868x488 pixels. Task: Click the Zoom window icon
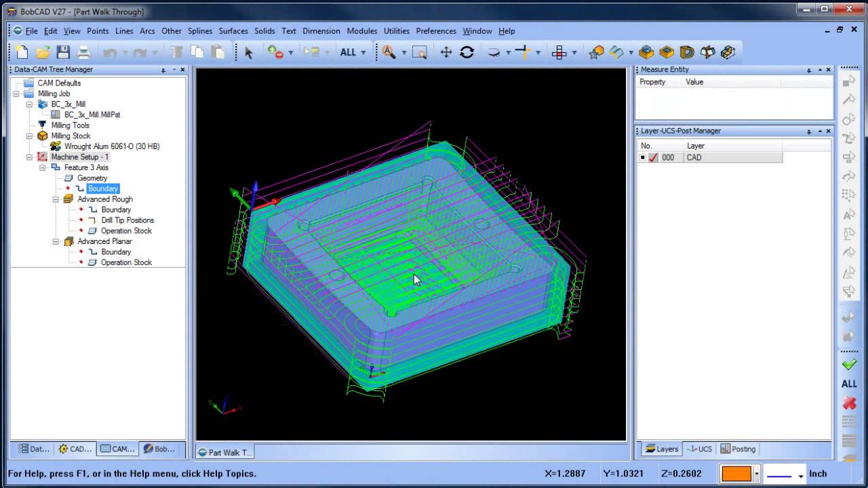pyautogui.click(x=420, y=52)
